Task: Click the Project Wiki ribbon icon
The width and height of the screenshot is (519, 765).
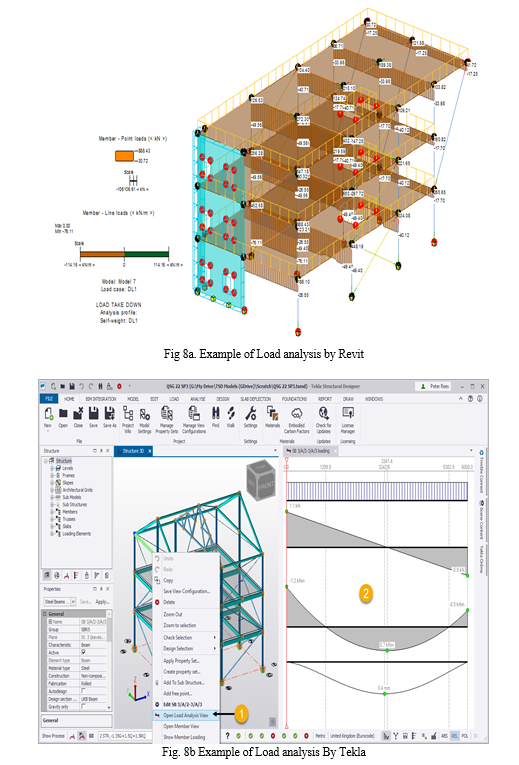Action: tap(128, 420)
